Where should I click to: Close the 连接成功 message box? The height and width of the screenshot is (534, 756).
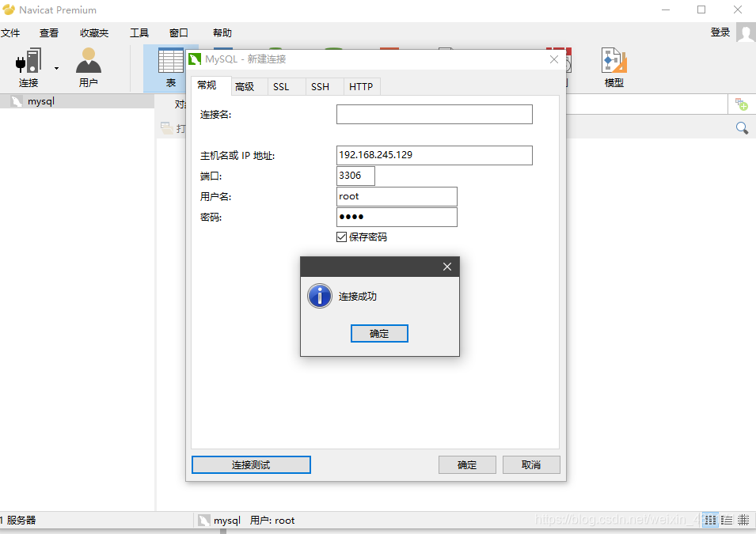447,267
